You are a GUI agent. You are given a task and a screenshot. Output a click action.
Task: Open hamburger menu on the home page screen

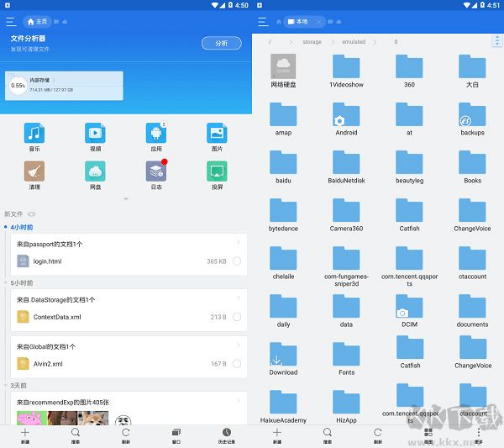[11, 22]
